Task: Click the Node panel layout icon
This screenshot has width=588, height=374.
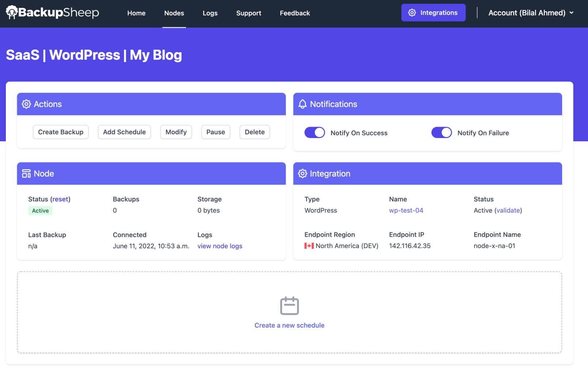Action: [x=26, y=173]
